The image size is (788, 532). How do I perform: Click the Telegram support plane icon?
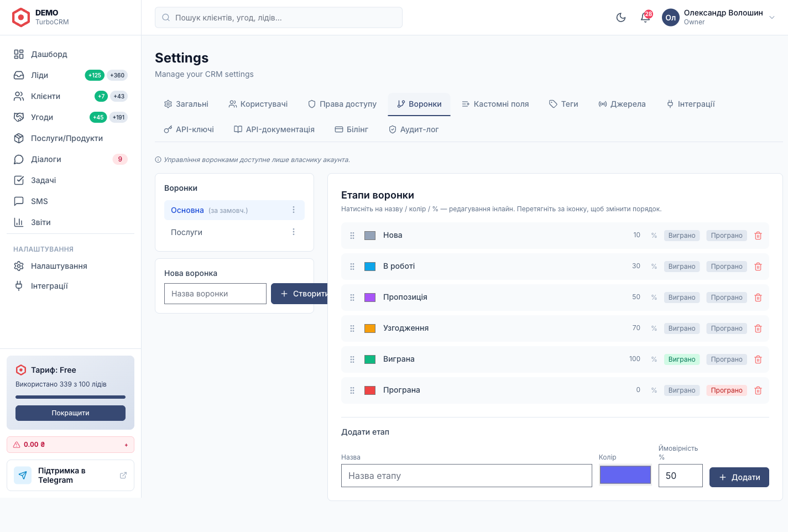[23, 475]
